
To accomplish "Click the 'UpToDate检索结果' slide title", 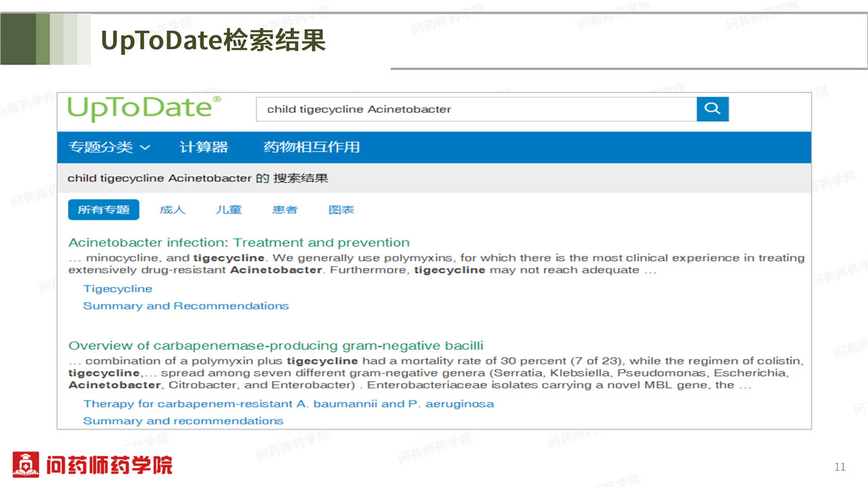I will coord(213,40).
